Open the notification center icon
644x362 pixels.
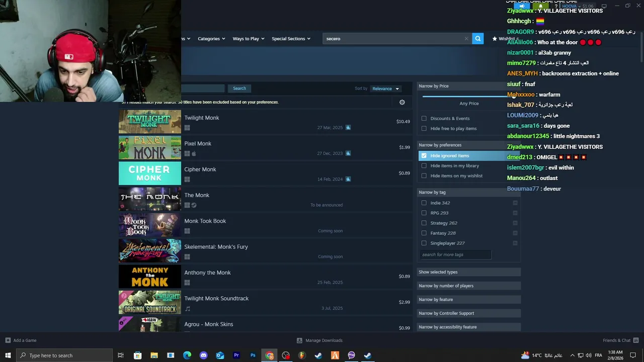pyautogui.click(x=633, y=355)
